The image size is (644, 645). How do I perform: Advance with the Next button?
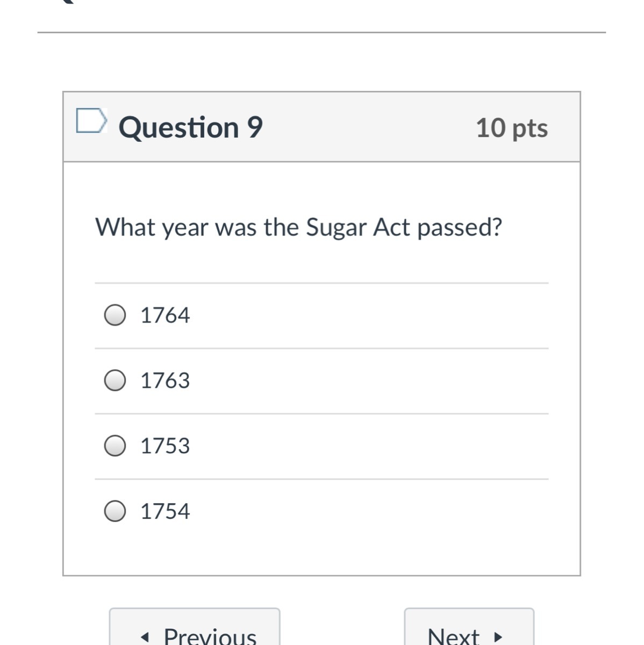469,632
